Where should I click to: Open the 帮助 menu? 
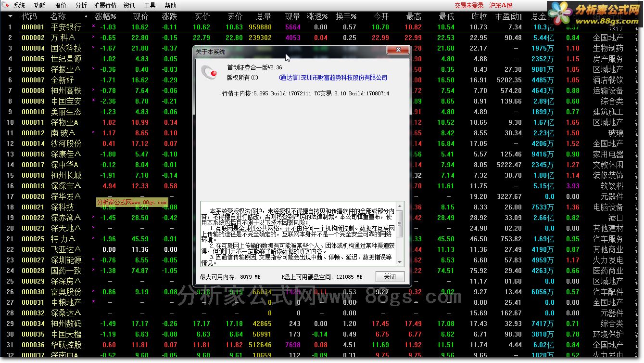(x=170, y=5)
